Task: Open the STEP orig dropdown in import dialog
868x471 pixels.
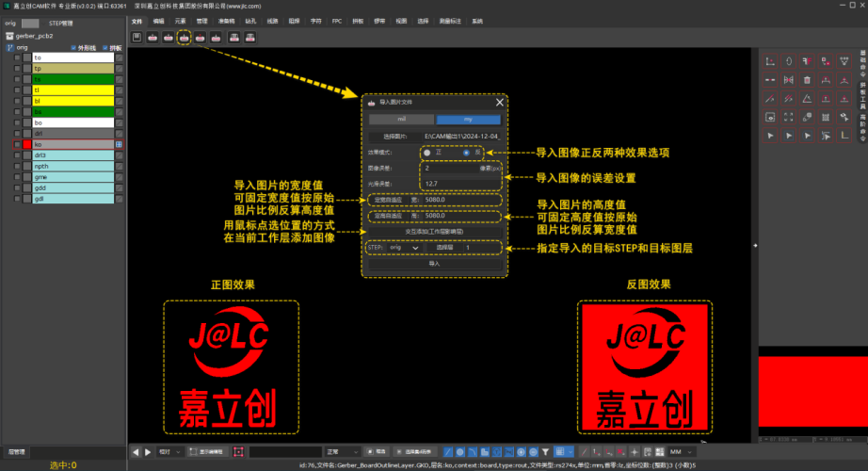Action: 404,248
